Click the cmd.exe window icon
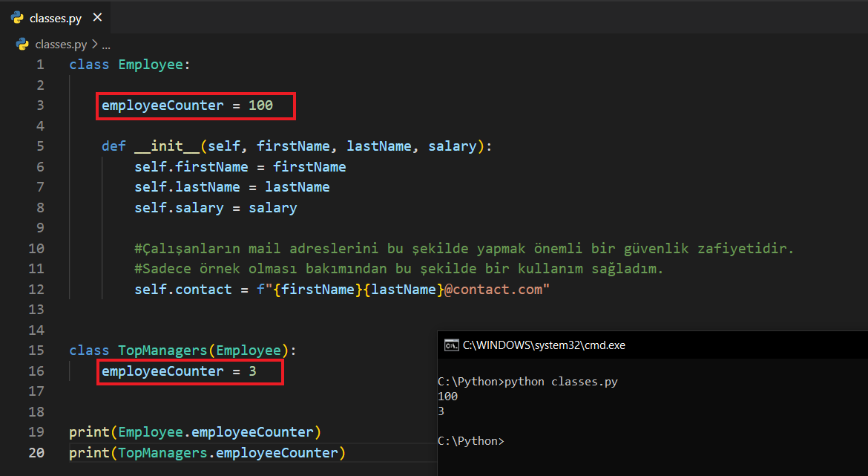 [x=450, y=345]
